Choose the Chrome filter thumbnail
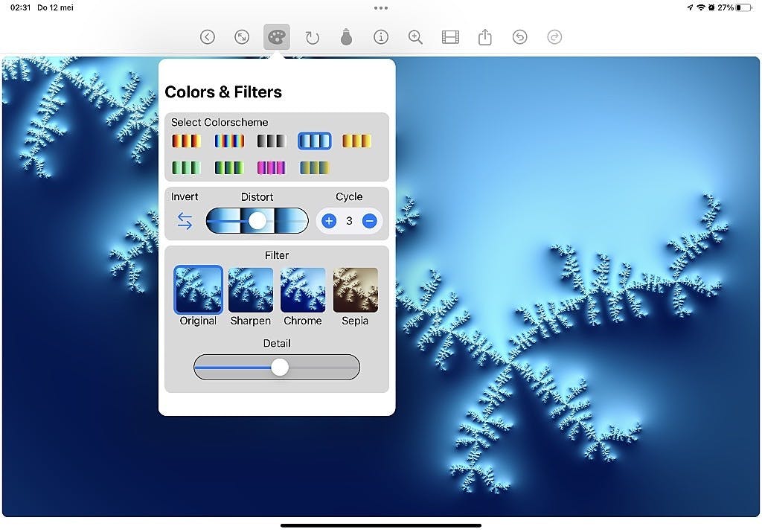This screenshot has width=762, height=532. pos(304,290)
